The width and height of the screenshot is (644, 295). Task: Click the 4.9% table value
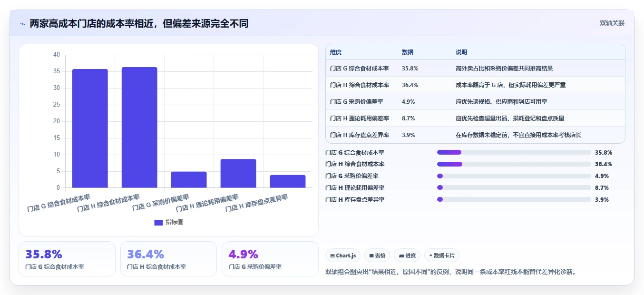(x=409, y=102)
